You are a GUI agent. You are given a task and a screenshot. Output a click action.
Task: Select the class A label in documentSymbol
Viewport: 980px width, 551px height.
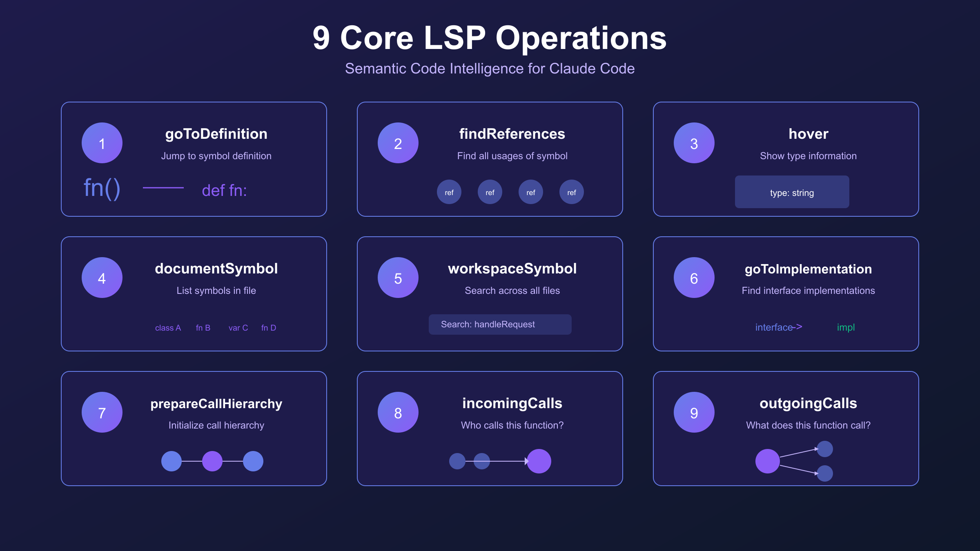[x=168, y=327]
